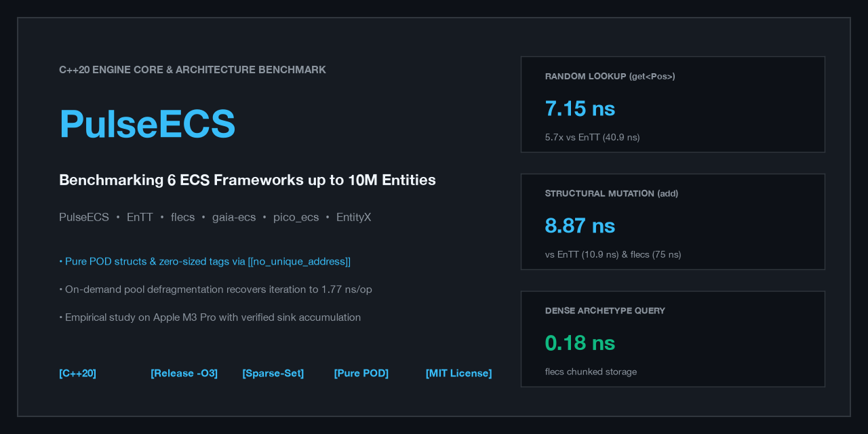
Task: Click the 8.87 ns value
Action: [x=580, y=226]
